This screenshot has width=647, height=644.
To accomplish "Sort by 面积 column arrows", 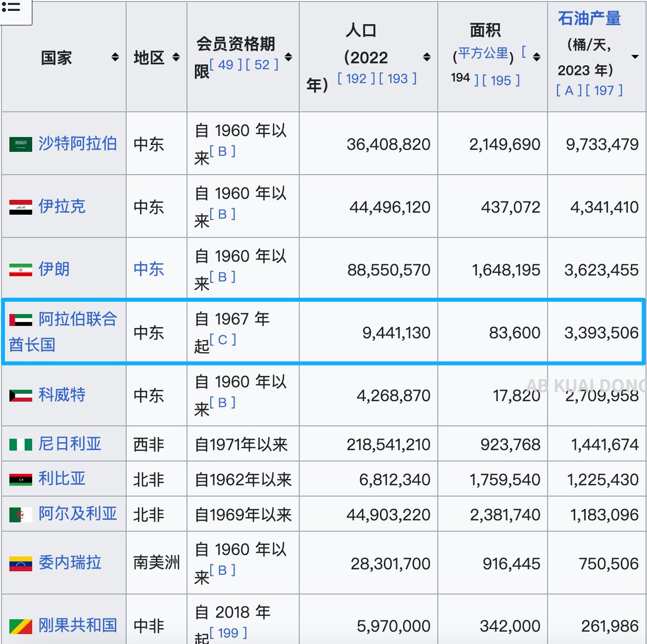I will [x=536, y=57].
